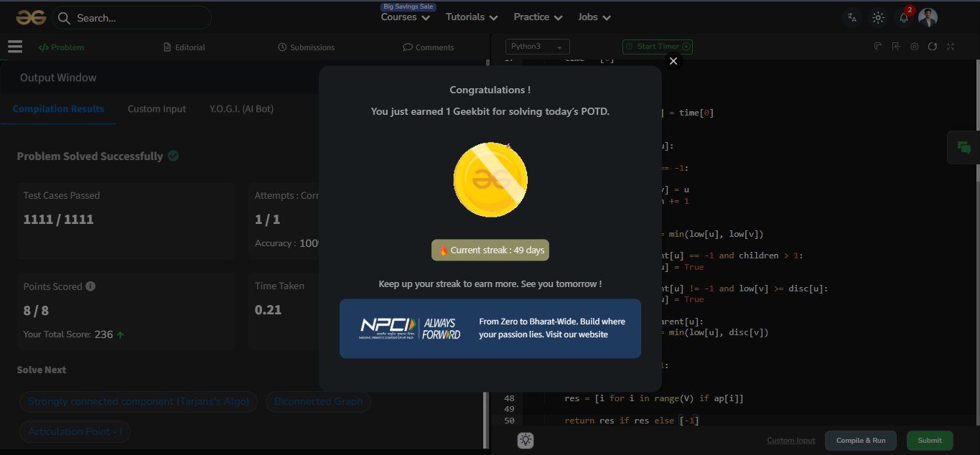The image size is (980, 455).
Task: Click the Geekbit gold coin
Action: click(490, 179)
